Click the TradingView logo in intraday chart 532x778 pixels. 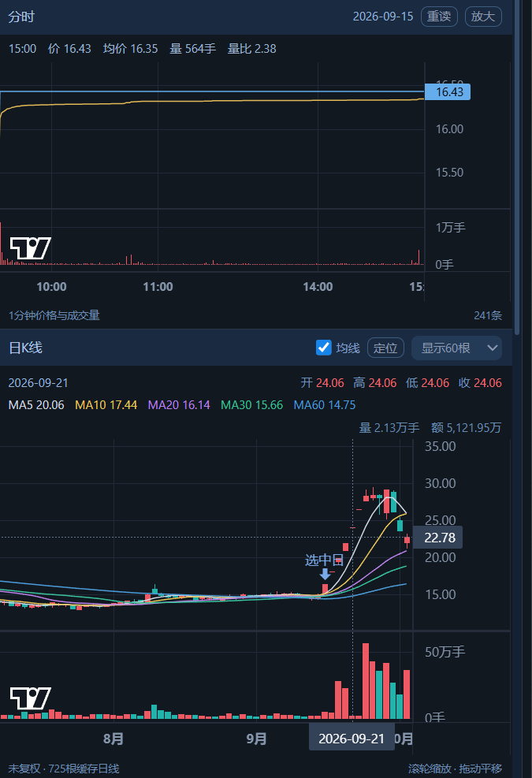[31, 248]
